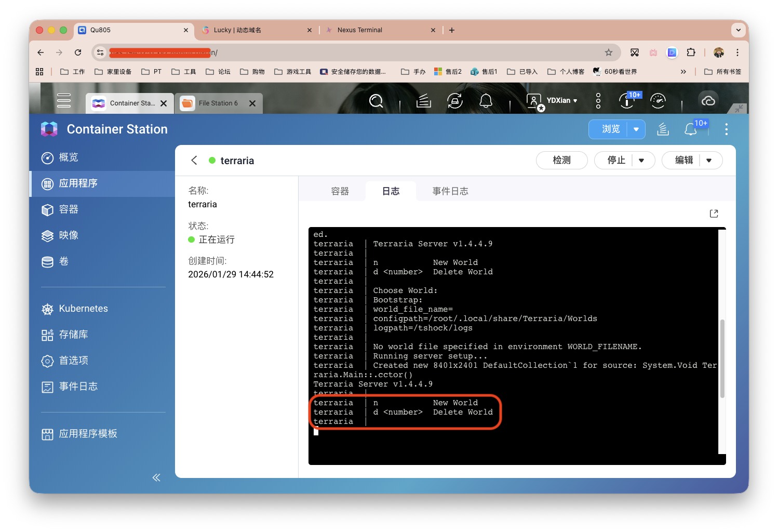778x532 pixels.
Task: Open the QTS dashboard gauge icon
Action: [658, 101]
